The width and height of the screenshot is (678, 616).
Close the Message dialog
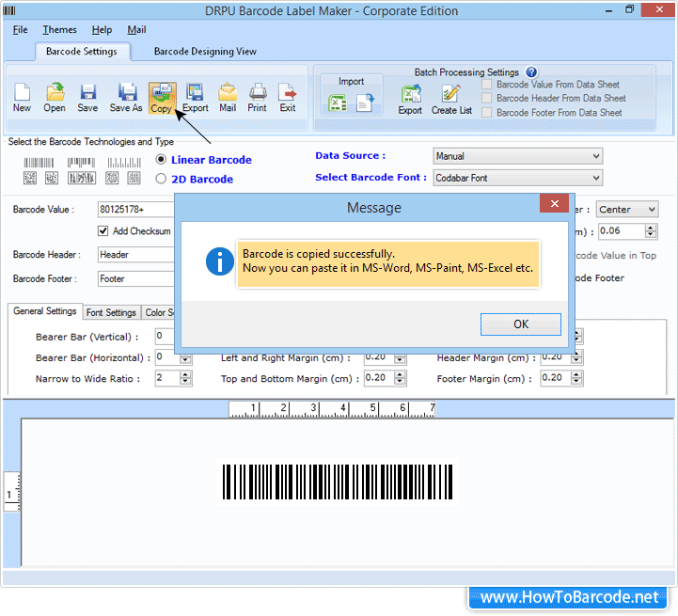point(555,203)
